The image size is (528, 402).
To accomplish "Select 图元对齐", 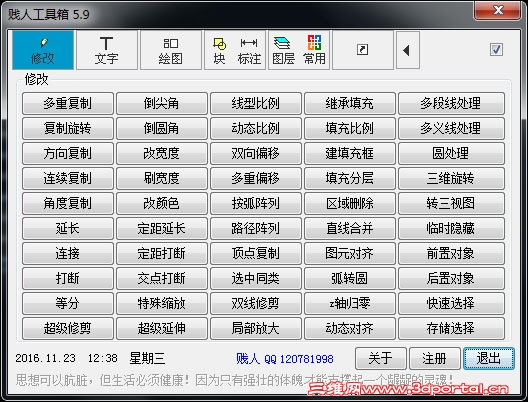I will coord(350,254).
